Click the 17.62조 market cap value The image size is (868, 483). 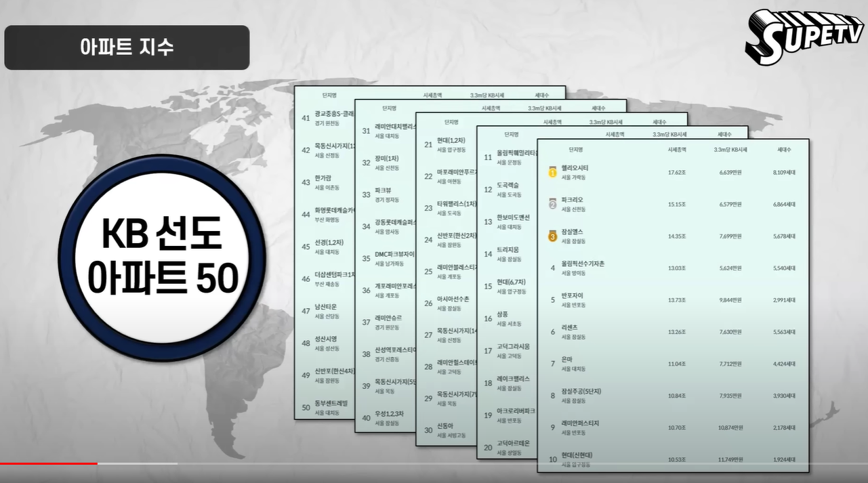click(677, 173)
